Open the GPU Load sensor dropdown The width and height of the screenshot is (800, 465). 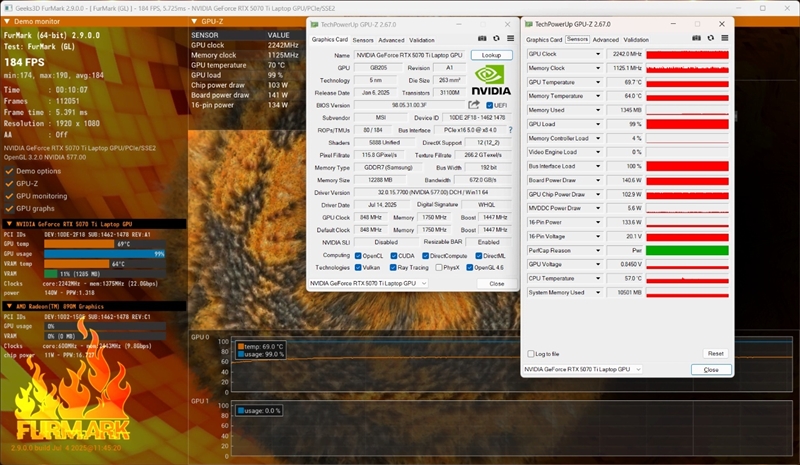(598, 124)
